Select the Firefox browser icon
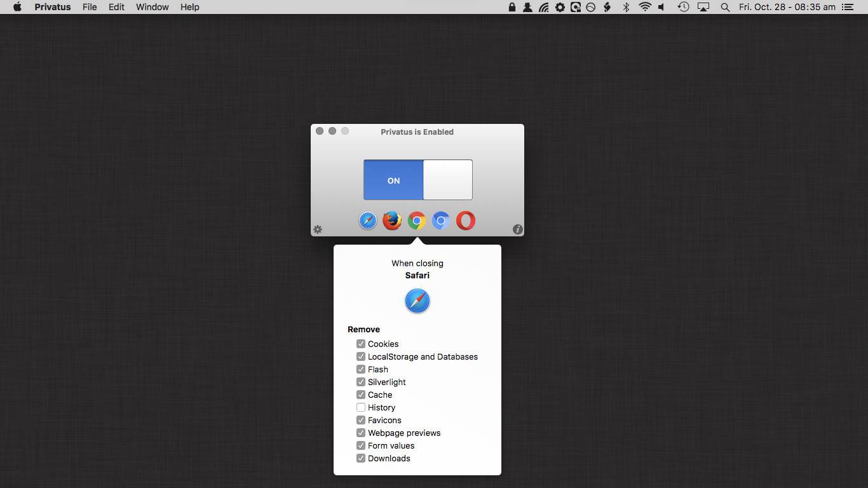This screenshot has width=868, height=488. 392,220
